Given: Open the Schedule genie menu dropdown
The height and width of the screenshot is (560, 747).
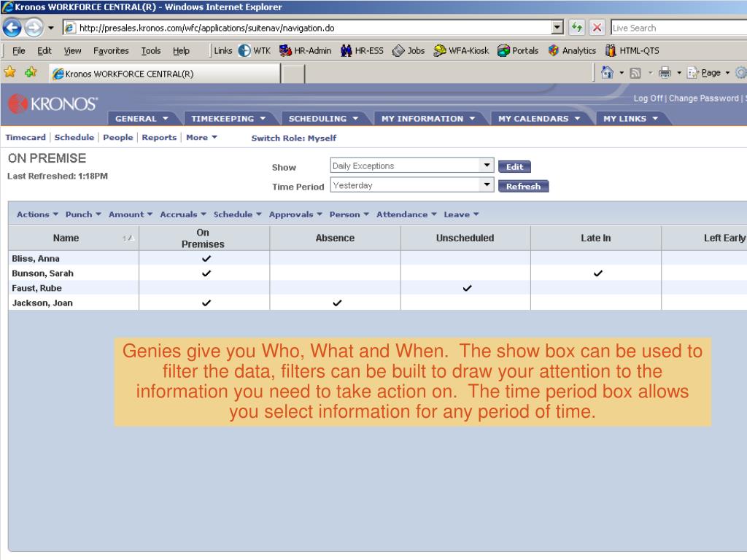Looking at the screenshot, I should 237,214.
